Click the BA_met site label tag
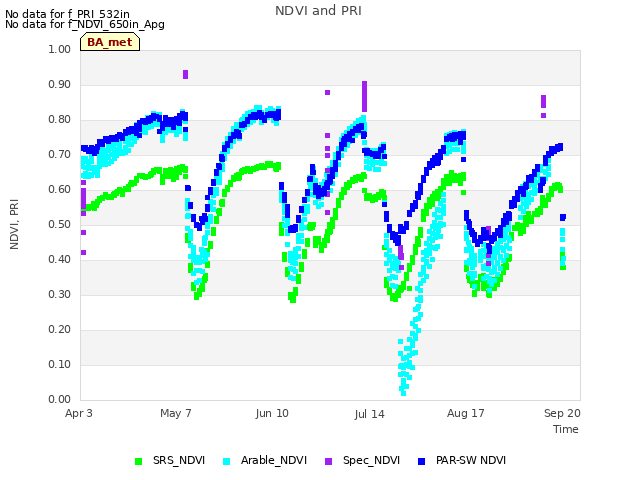 (110, 42)
